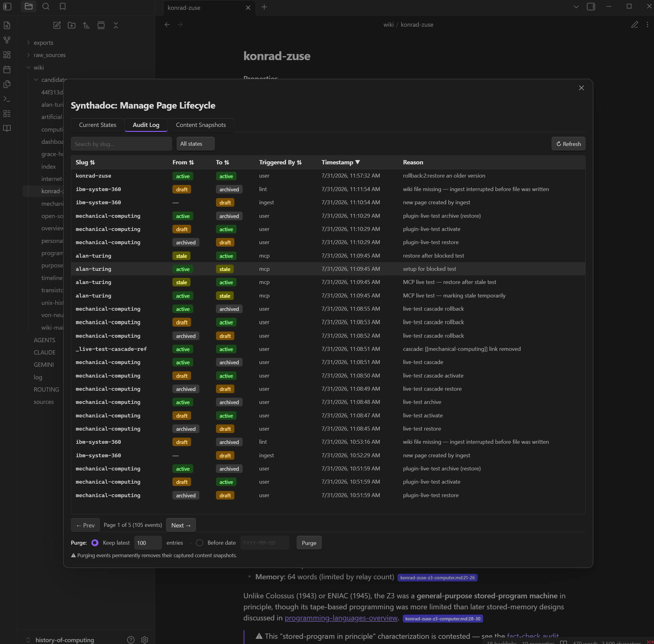Sort table by Slug column
The image size is (654, 644).
(x=85, y=162)
